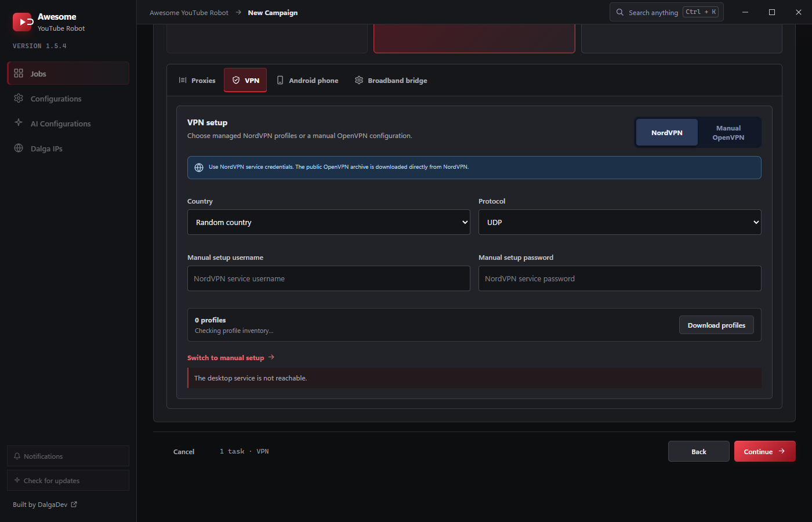
Task: Switch to the Broadband bridge tab
Action: point(391,81)
